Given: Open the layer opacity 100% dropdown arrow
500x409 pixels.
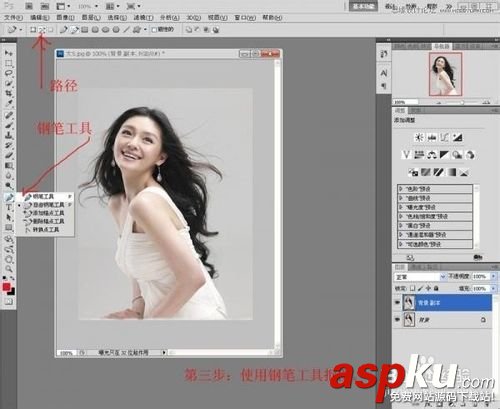Looking at the screenshot, I should coord(493,276).
